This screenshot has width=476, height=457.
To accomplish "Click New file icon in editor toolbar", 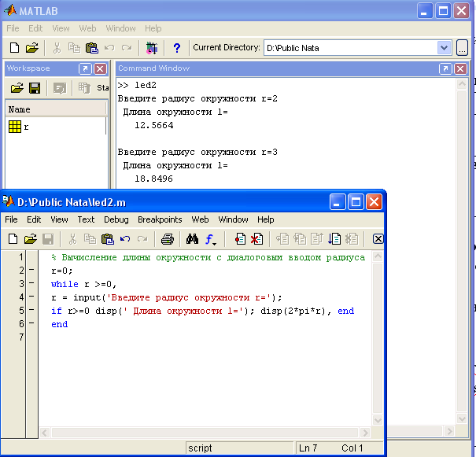I will click(x=13, y=239).
